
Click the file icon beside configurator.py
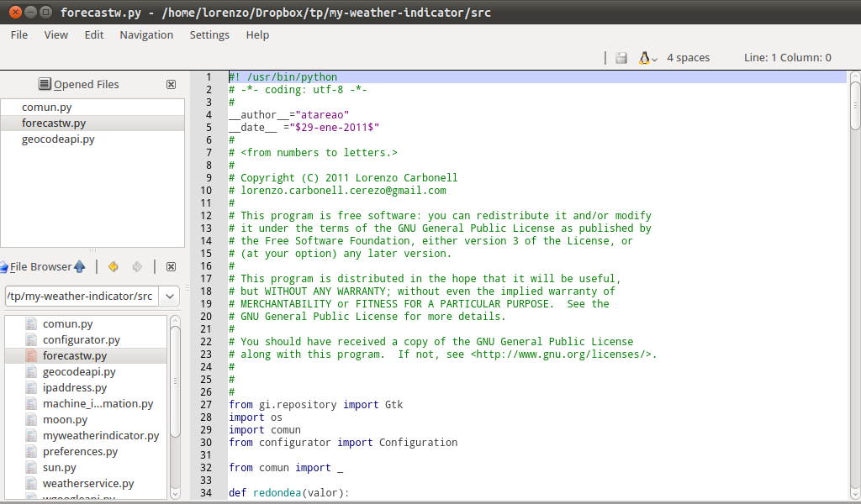(x=31, y=340)
